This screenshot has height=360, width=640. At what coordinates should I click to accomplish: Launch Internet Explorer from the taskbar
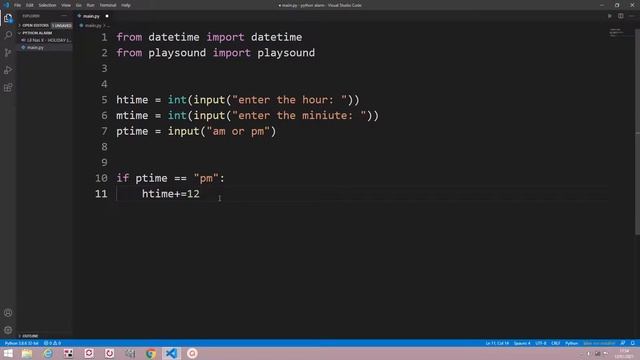tap(48, 353)
